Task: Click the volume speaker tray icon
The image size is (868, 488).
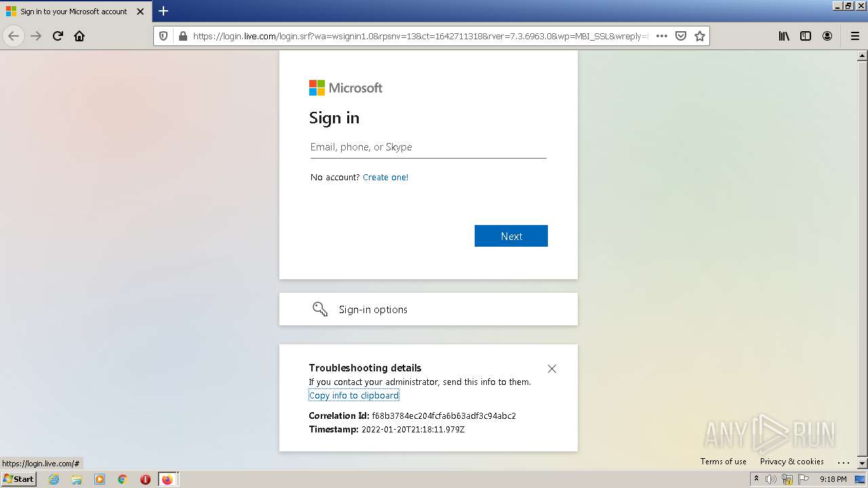Action: pos(771,479)
